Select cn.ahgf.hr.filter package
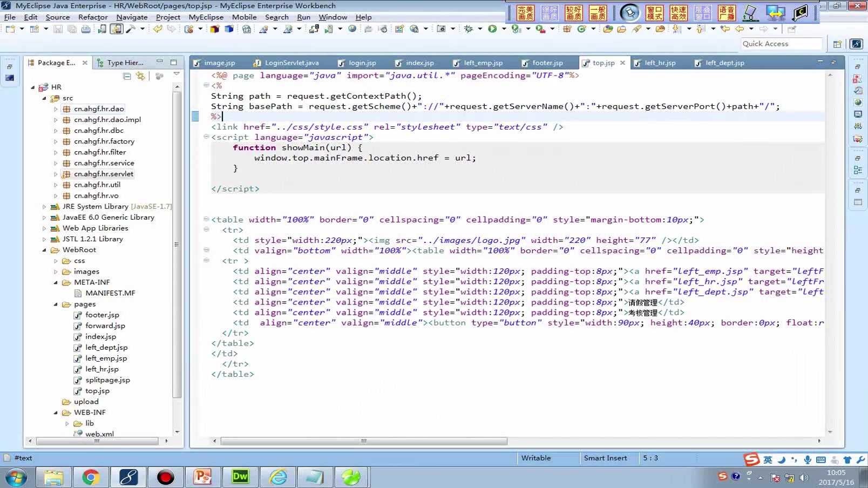Screen dimensions: 868x488 click(100, 152)
